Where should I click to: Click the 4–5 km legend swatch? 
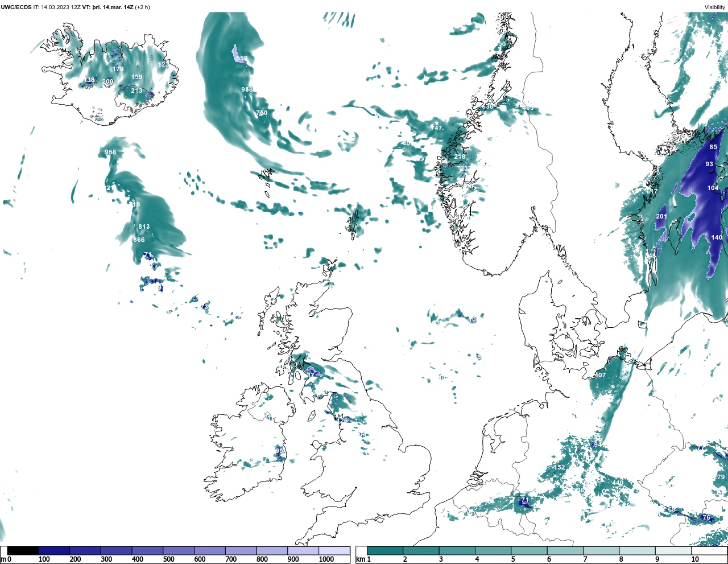click(x=493, y=551)
